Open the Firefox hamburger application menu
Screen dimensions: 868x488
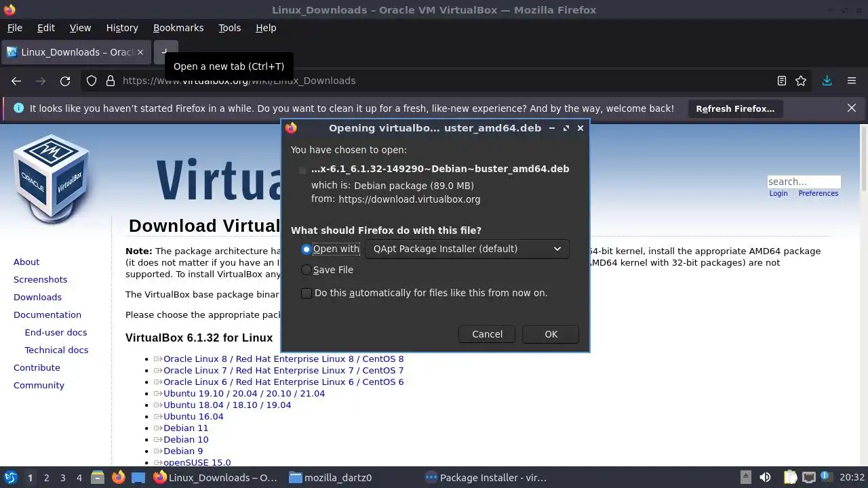click(852, 81)
